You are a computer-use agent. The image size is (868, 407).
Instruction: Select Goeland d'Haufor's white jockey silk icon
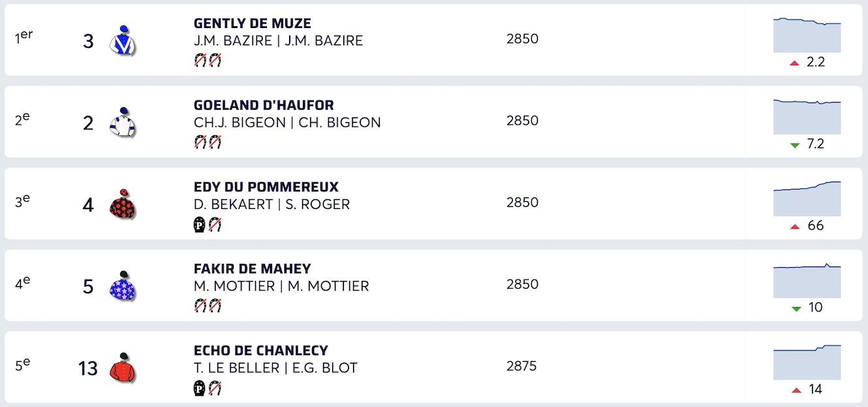122,122
